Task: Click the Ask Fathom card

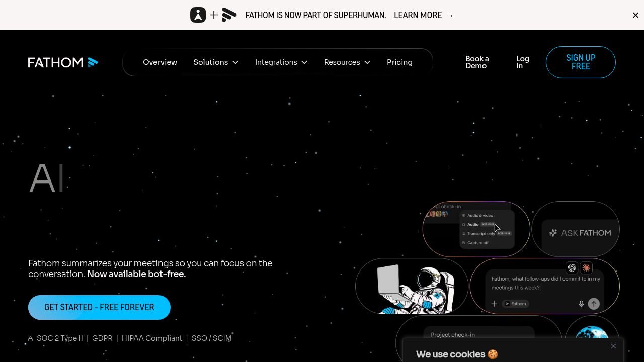Action: pyautogui.click(x=576, y=229)
